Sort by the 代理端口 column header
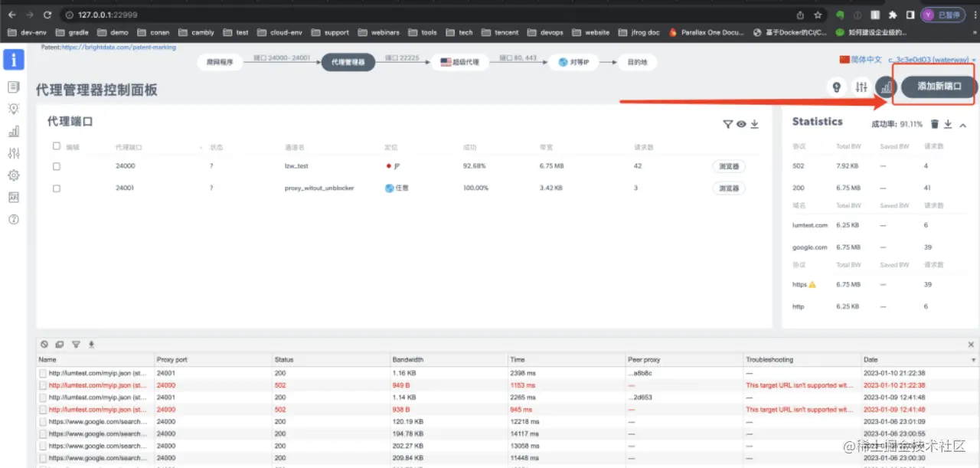This screenshot has height=468, width=980. click(x=129, y=147)
